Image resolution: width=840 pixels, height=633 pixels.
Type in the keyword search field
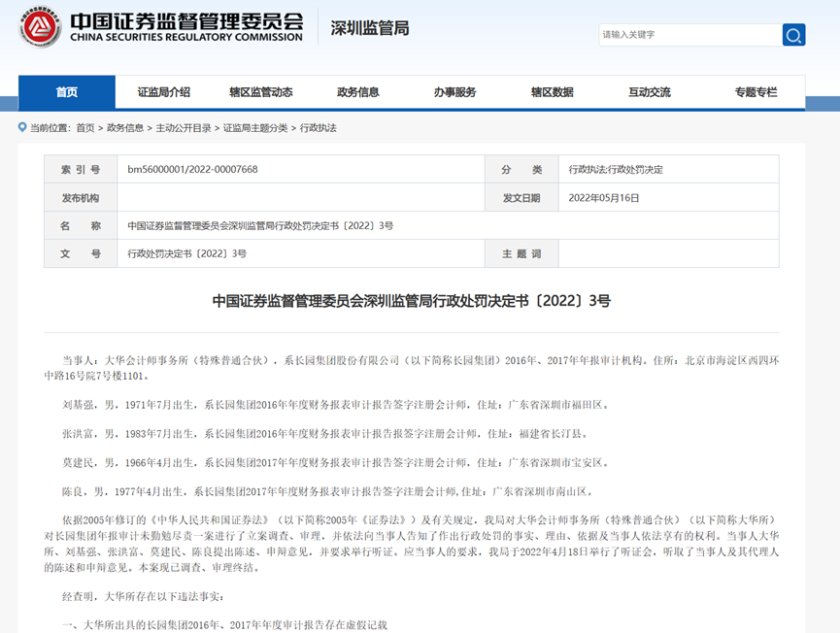(689, 35)
